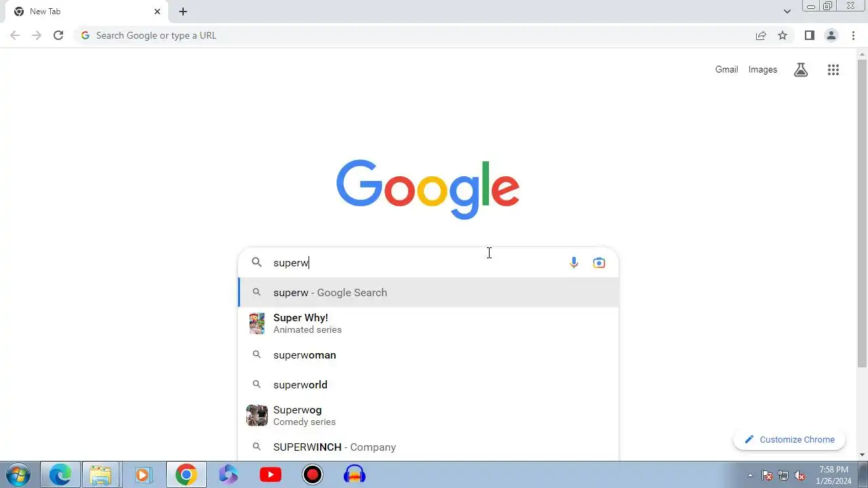Viewport: 868px width, 488px height.
Task: Open the Images link
Action: [763, 69]
